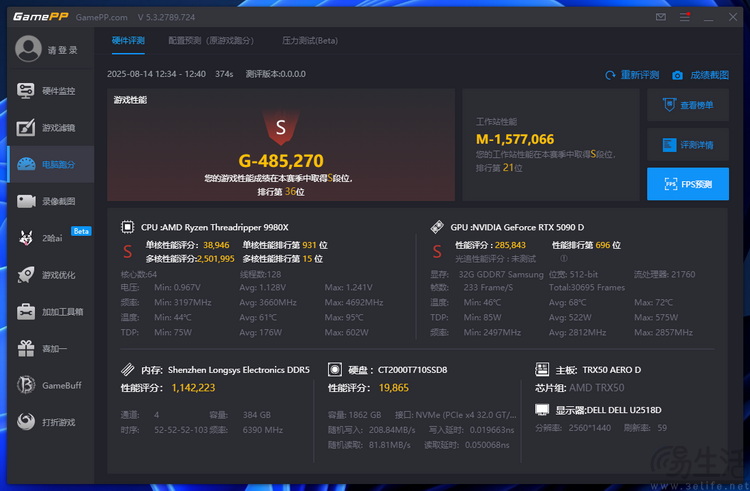This screenshot has height=491, width=750.
Task: Click 性能排行第 696 位 GPU ranking
Action: (x=586, y=245)
